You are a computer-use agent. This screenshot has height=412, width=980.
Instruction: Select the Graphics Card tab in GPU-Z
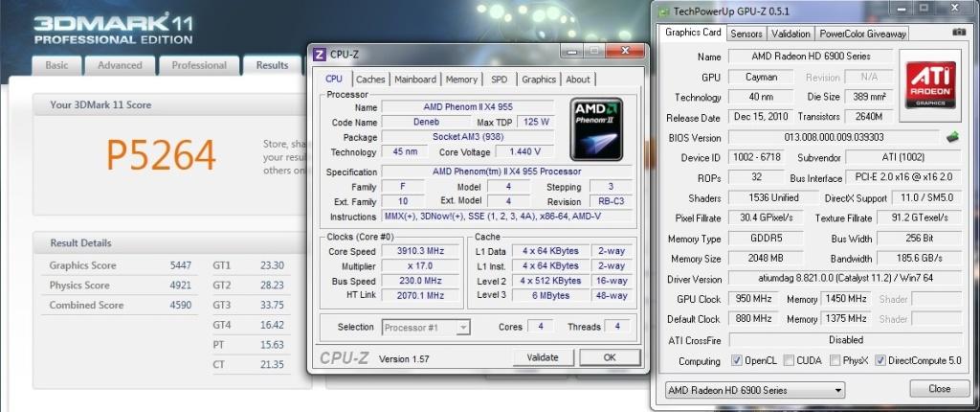pos(693,33)
